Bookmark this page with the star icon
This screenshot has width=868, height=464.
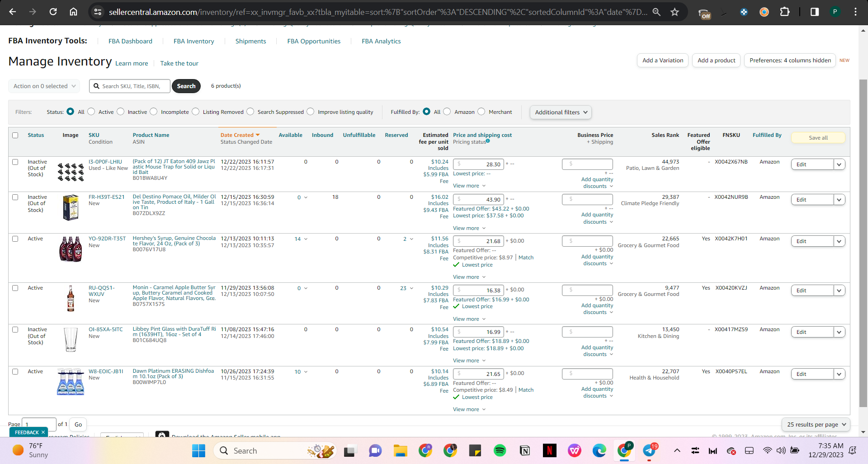(675, 12)
